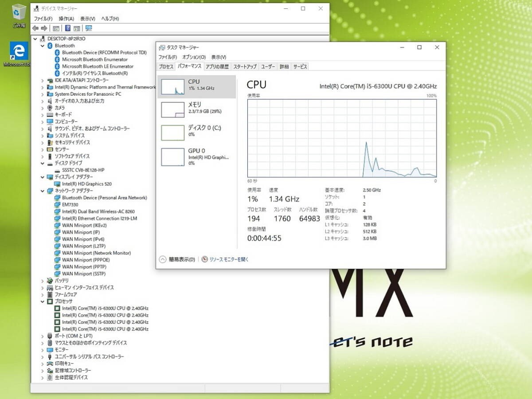Select インテル(R) ワイヤレス Bluetooth(R)
Viewport: 532px width, 399px height.
95,73
